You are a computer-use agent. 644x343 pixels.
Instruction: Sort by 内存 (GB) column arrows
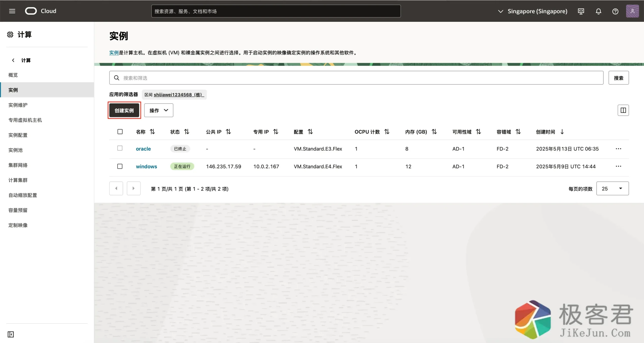click(x=434, y=132)
